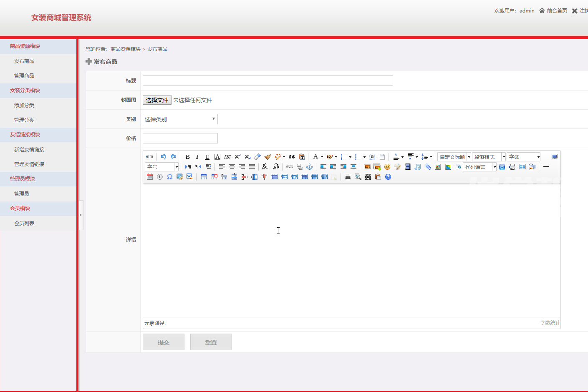Click the 选择文件 file chooser button
Viewport: 588px width, 392px height.
pyautogui.click(x=157, y=100)
